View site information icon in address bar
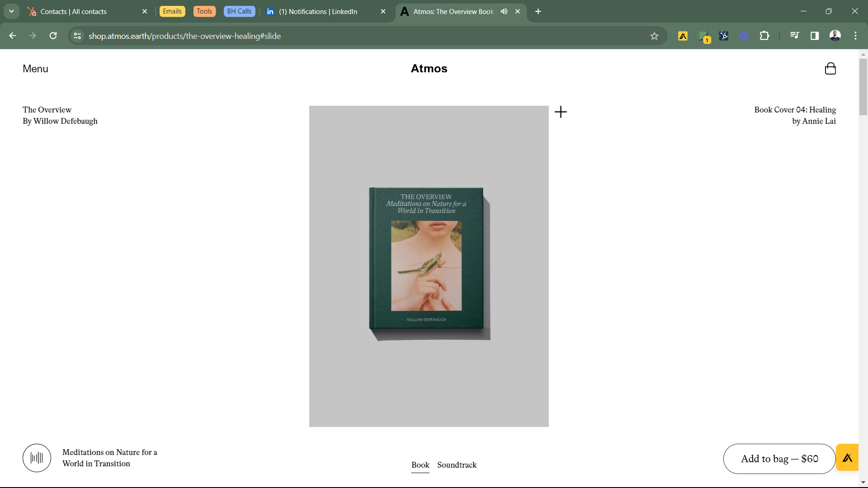 tap(78, 36)
